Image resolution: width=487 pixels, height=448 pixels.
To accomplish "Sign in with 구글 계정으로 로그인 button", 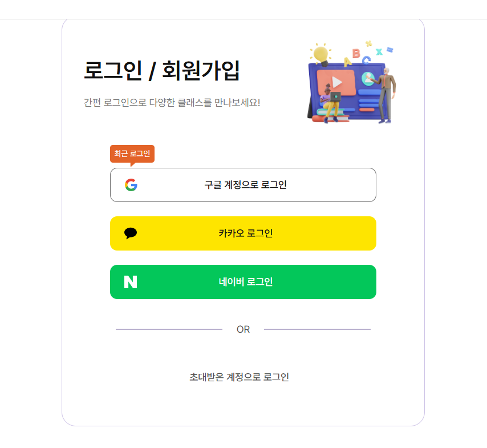I will coord(243,185).
